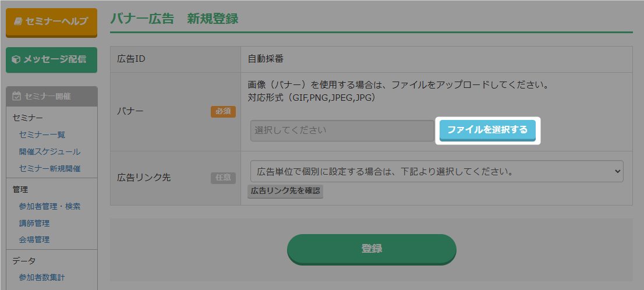Select セミナー新規開催 in the sidebar
This screenshot has height=290, width=644.
[x=49, y=168]
